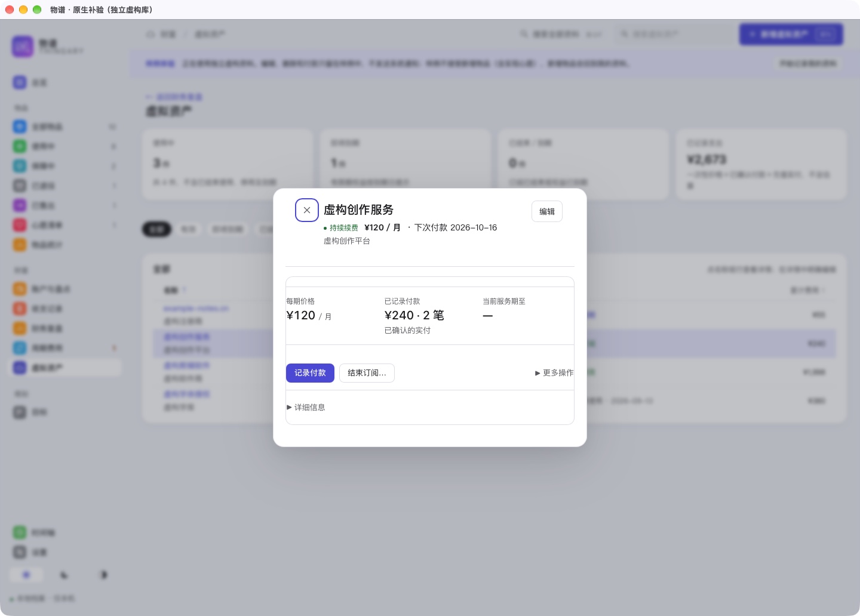
Task: Click the 每期价格 label
Action: 300,301
